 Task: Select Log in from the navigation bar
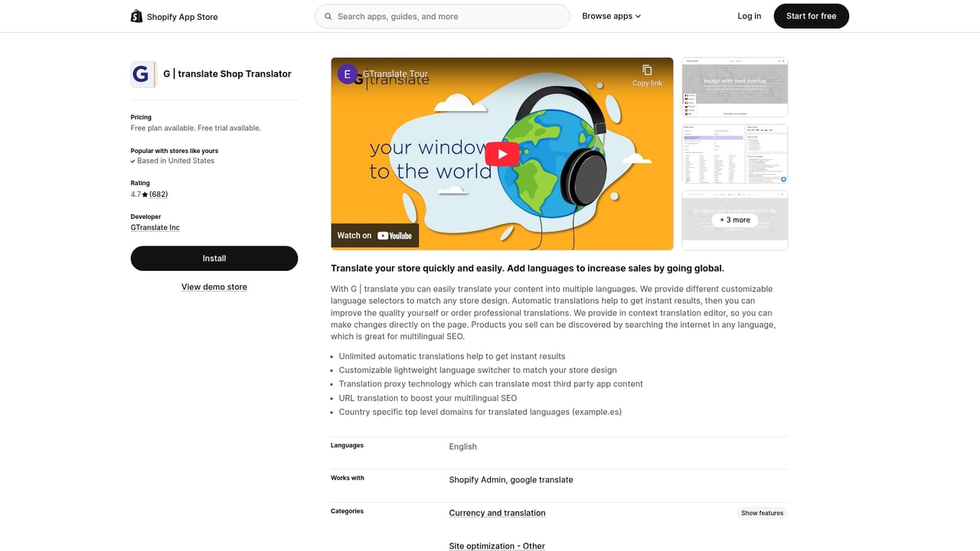point(749,15)
